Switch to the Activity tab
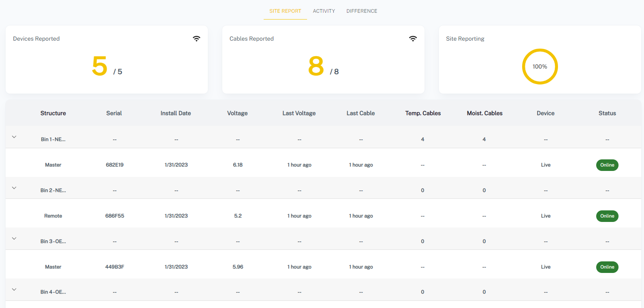 click(x=323, y=11)
